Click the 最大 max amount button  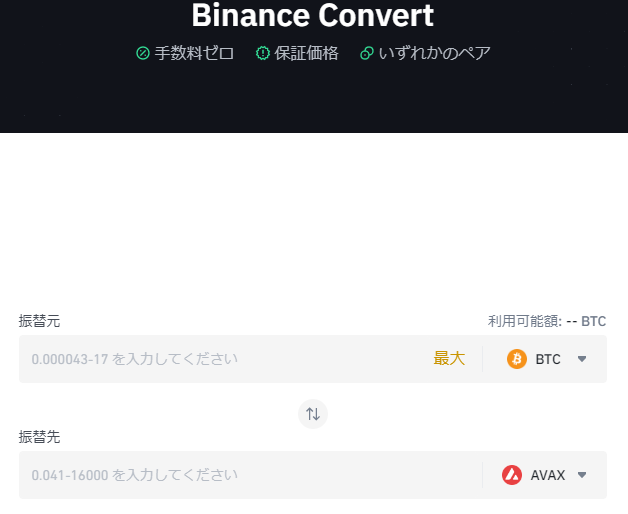449,359
